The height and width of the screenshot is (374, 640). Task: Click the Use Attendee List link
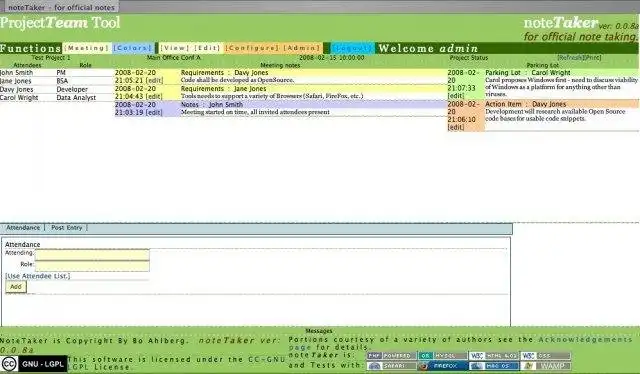coord(38,276)
